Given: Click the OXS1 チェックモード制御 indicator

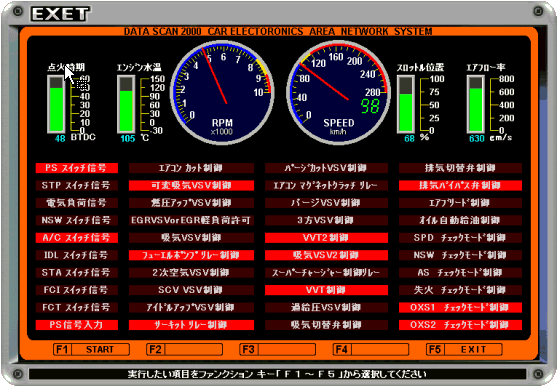Looking at the screenshot, I should pos(460,308).
